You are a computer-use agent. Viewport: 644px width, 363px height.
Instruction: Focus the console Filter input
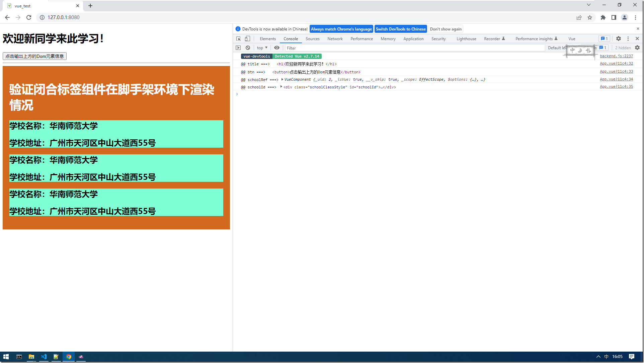(415, 48)
